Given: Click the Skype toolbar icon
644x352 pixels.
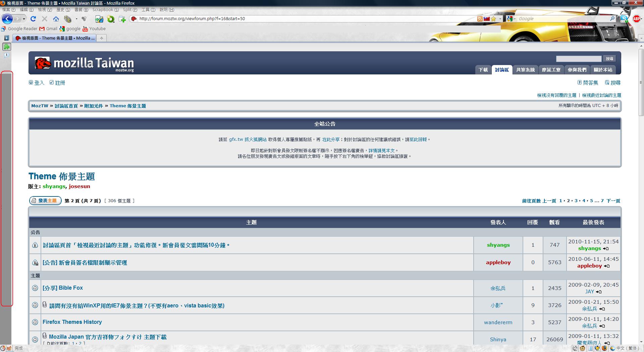Looking at the screenshot, I should tap(624, 19).
